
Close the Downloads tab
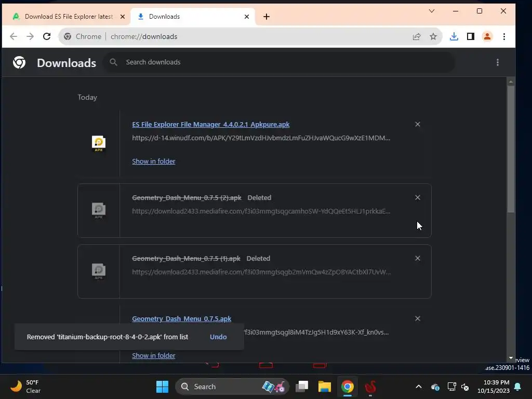coord(247,17)
